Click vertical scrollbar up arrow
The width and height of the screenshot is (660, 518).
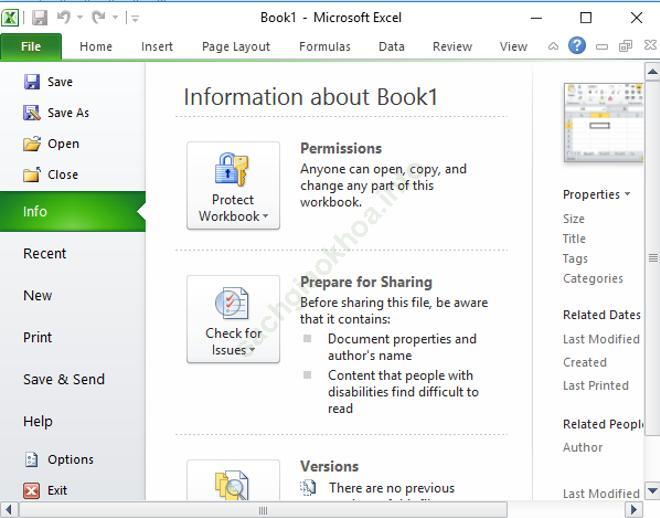[652, 72]
